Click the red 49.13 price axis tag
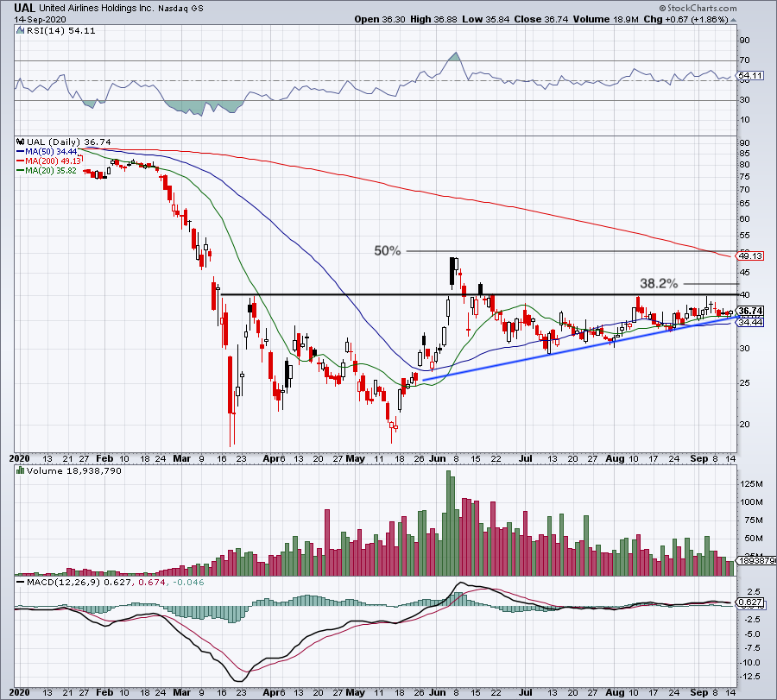Viewport: 777px width, 700px height. 750,256
